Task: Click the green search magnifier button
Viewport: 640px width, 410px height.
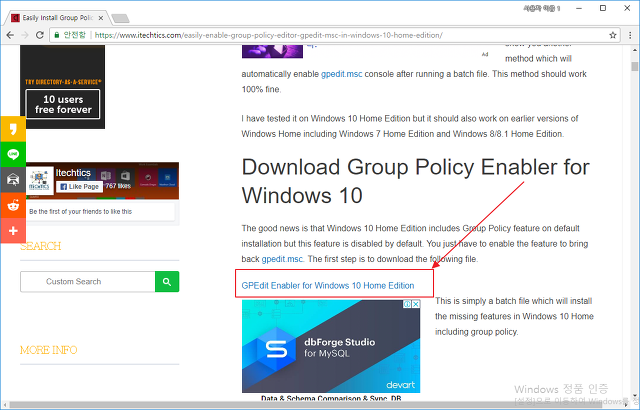Action: (x=167, y=281)
